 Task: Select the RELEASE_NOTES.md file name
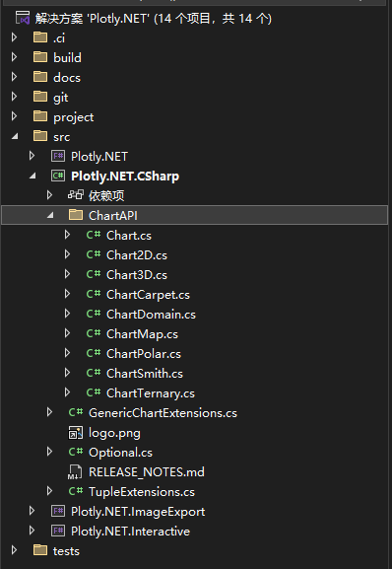pyautogui.click(x=147, y=471)
